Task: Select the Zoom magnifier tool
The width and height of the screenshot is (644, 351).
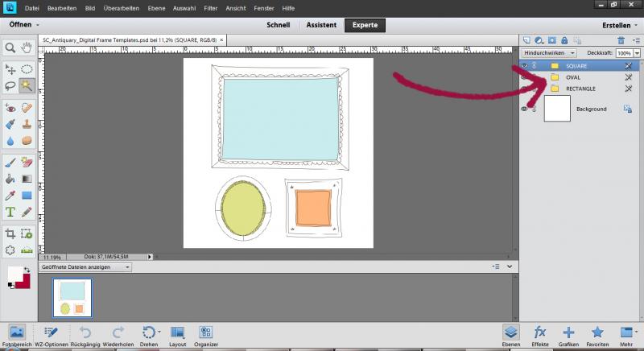Action: click(10, 47)
